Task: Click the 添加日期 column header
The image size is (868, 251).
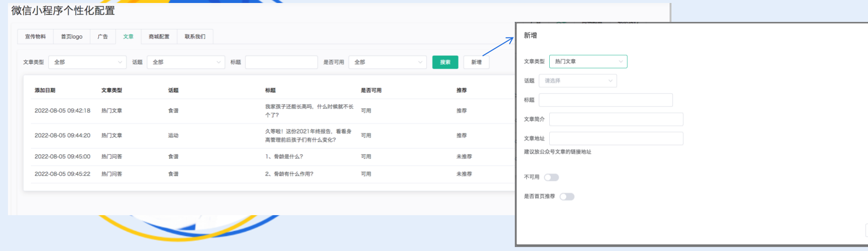Action: [x=45, y=90]
